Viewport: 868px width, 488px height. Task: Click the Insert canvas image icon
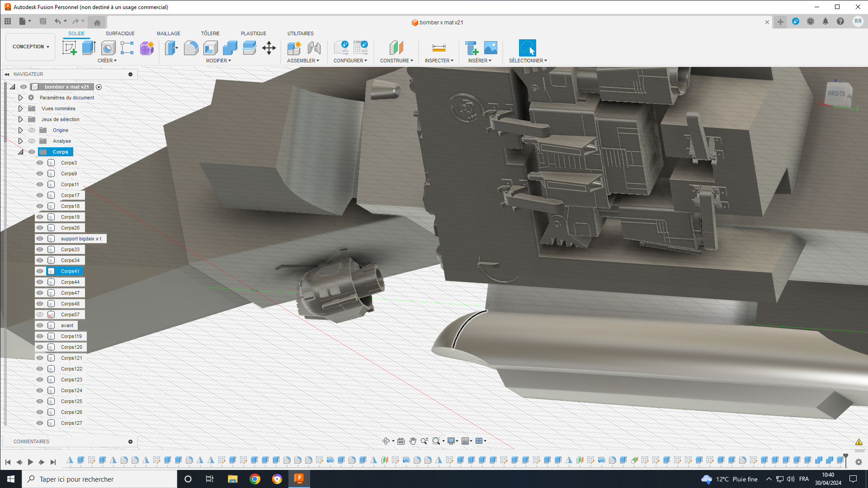[491, 48]
